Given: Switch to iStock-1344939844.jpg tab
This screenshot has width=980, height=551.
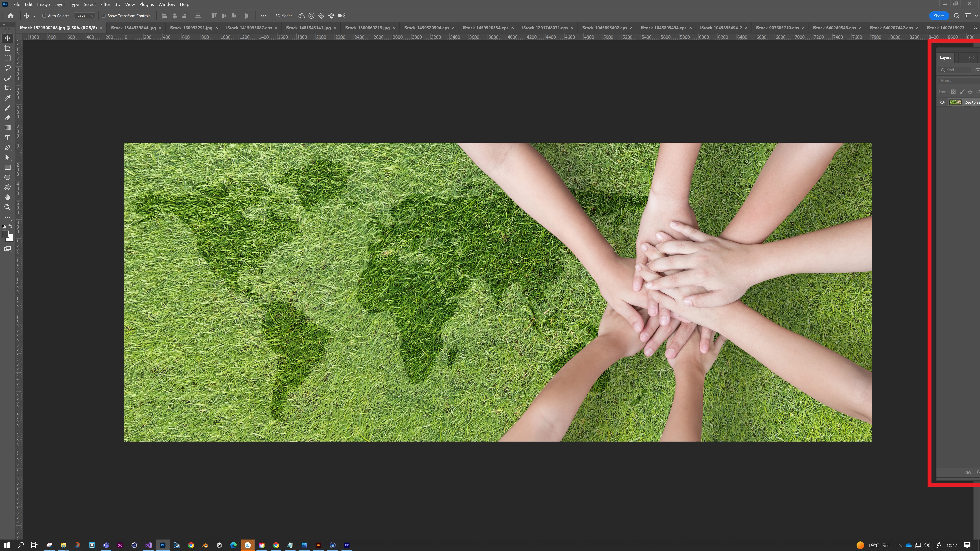Looking at the screenshot, I should click(x=133, y=28).
